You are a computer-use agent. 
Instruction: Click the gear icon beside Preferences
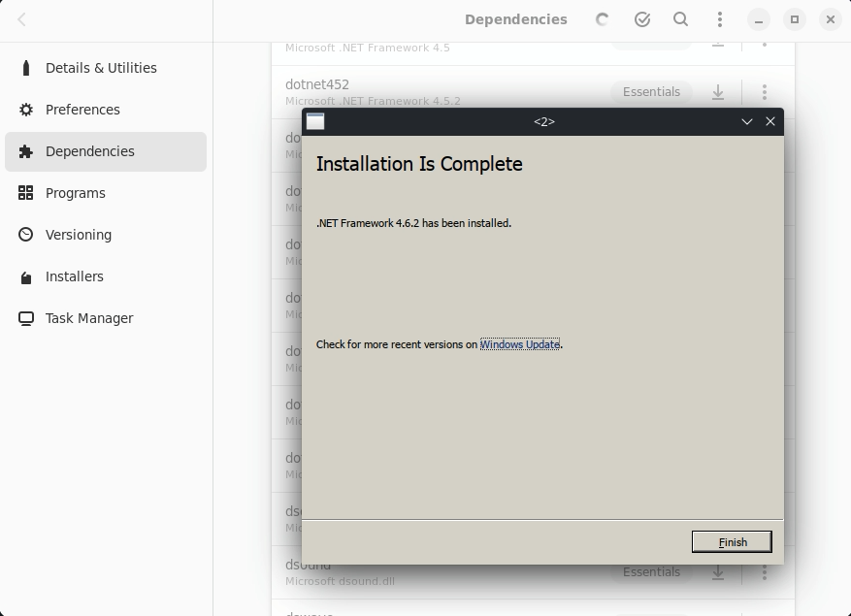(x=25, y=110)
